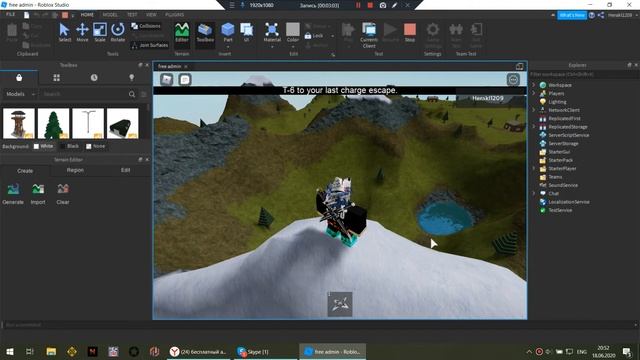Image resolution: width=640 pixels, height=360 pixels.
Task: Click the Current Client test button
Action: pyautogui.click(x=369, y=35)
